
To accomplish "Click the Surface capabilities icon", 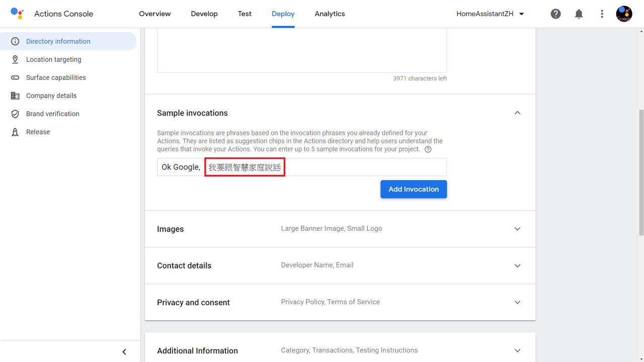I will point(15,77).
